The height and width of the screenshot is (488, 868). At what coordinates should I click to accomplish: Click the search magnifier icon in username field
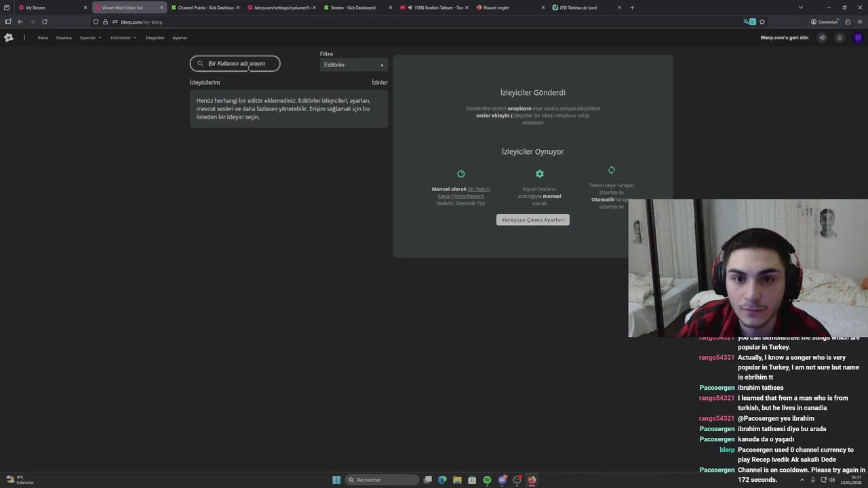pyautogui.click(x=200, y=64)
